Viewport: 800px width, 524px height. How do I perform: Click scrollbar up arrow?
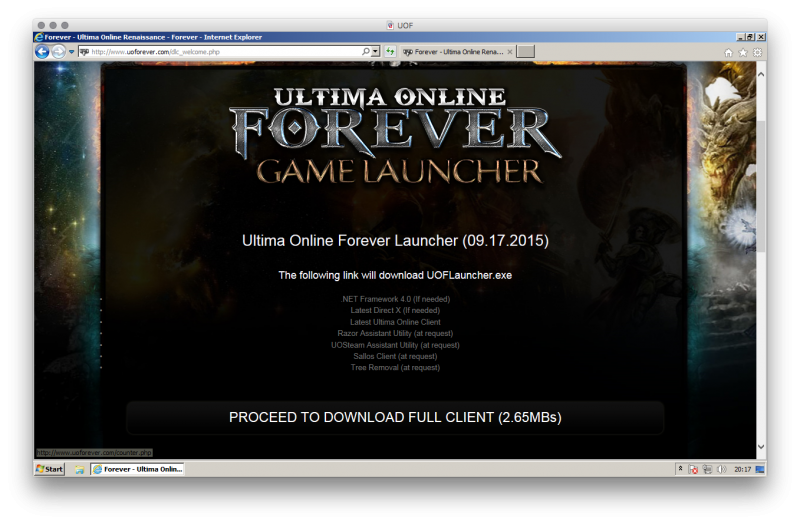tap(761, 74)
